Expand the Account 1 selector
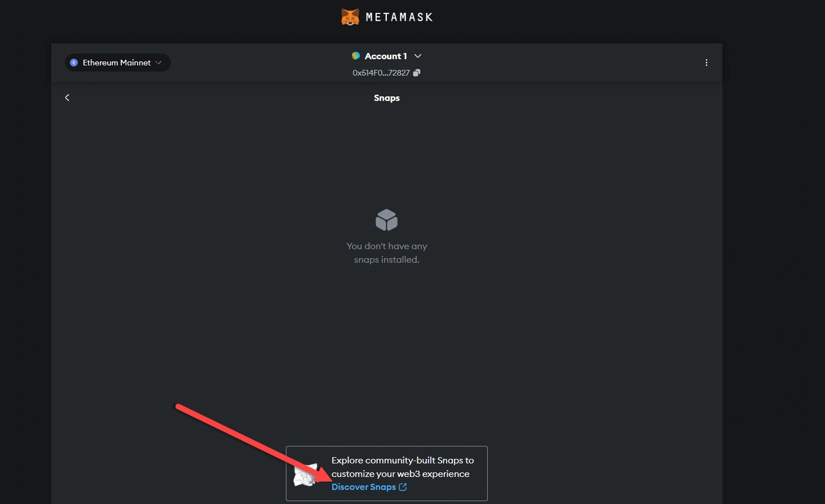825x504 pixels. 386,56
